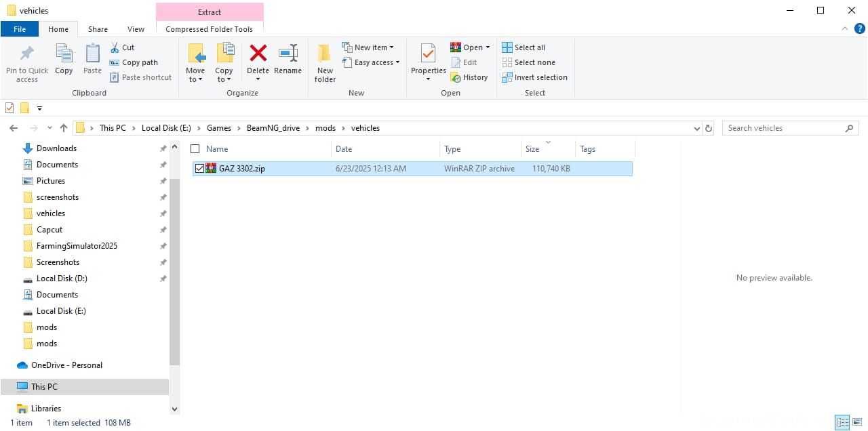Go to BeamNG_drive in breadcrumb
The image size is (868, 431).
[x=273, y=128]
